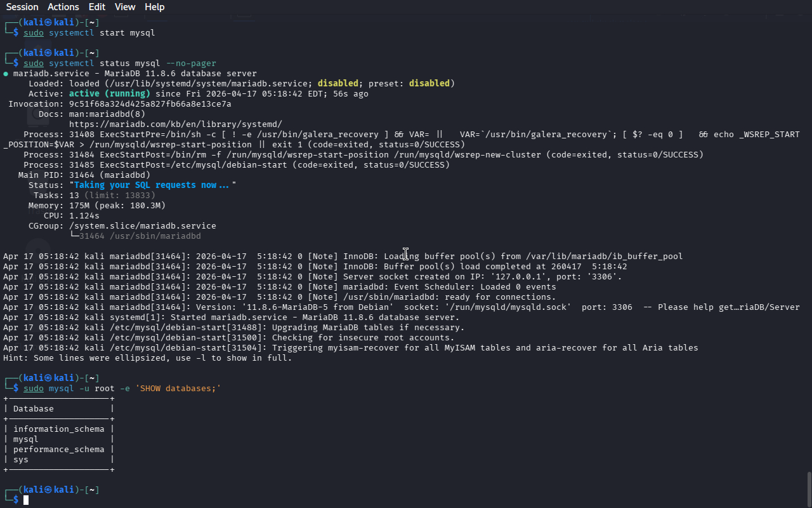The width and height of the screenshot is (812, 508).
Task: Click the cursor block at the bottom prompt
Action: pos(26,500)
